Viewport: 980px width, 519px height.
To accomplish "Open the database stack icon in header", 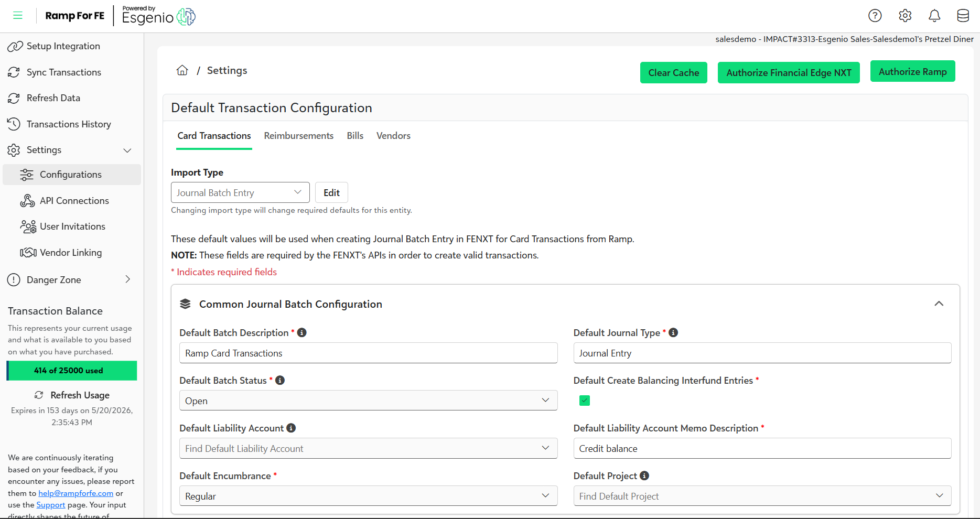I will pos(963,16).
